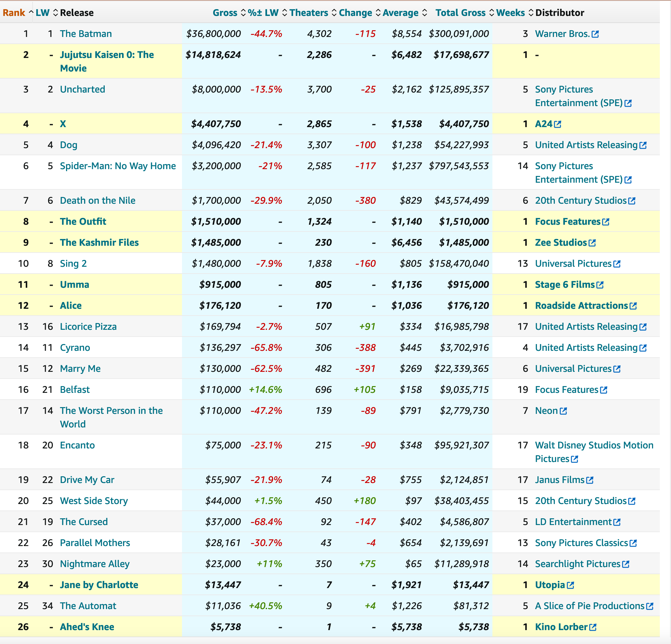Open external link icon in Sing 2 row

pos(616,264)
